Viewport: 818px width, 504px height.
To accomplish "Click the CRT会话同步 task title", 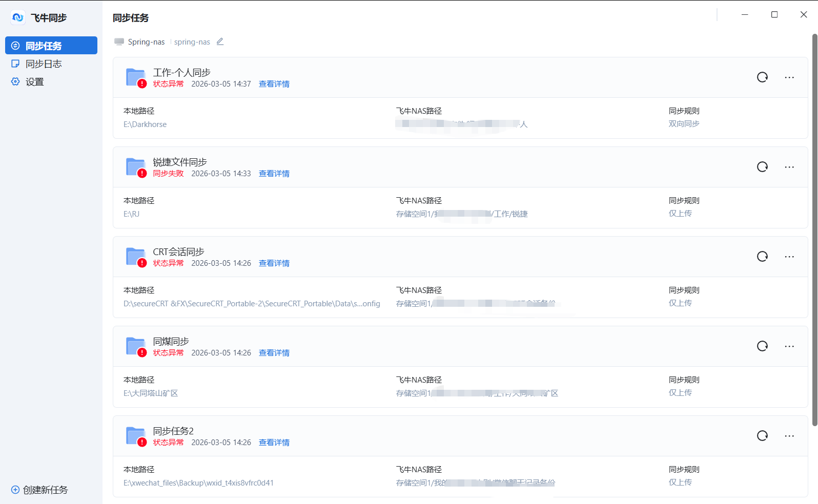I will (x=178, y=252).
